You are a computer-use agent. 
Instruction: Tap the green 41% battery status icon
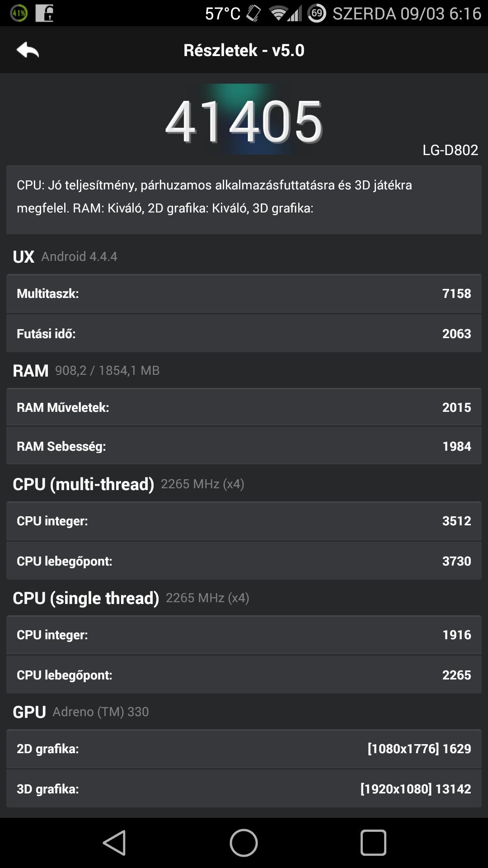coord(19,13)
